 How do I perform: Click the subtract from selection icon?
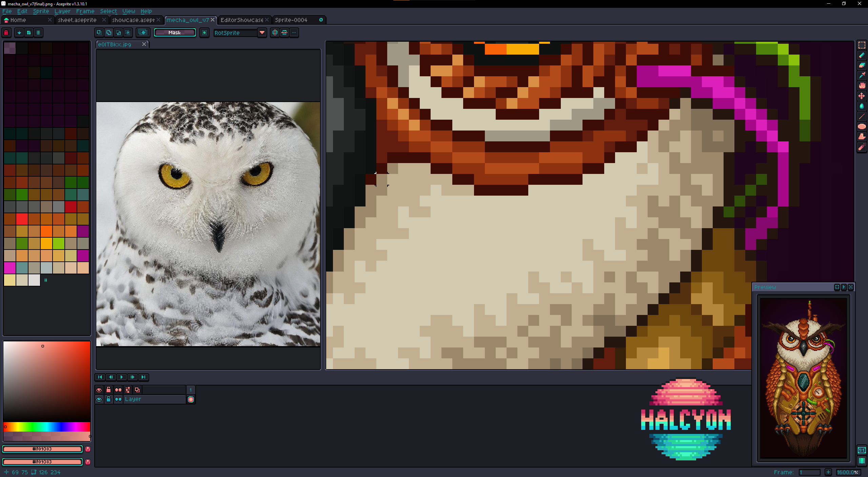[x=118, y=33]
